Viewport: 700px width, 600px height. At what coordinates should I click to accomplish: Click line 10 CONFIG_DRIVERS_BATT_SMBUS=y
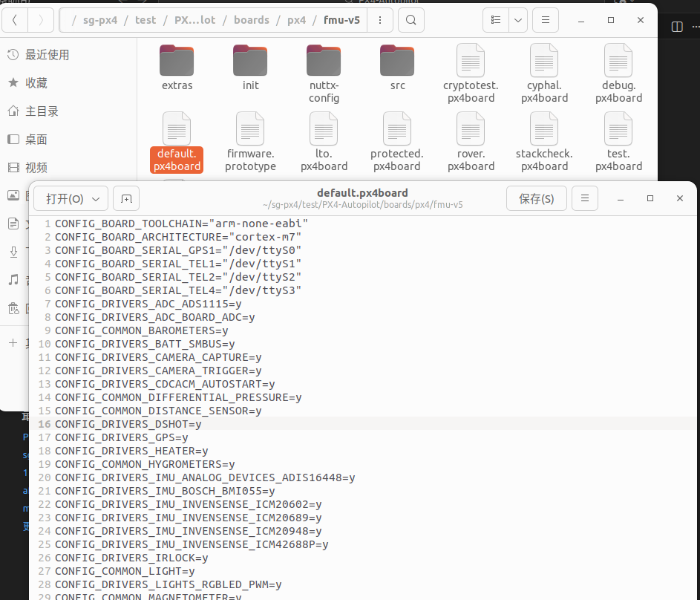click(x=145, y=345)
